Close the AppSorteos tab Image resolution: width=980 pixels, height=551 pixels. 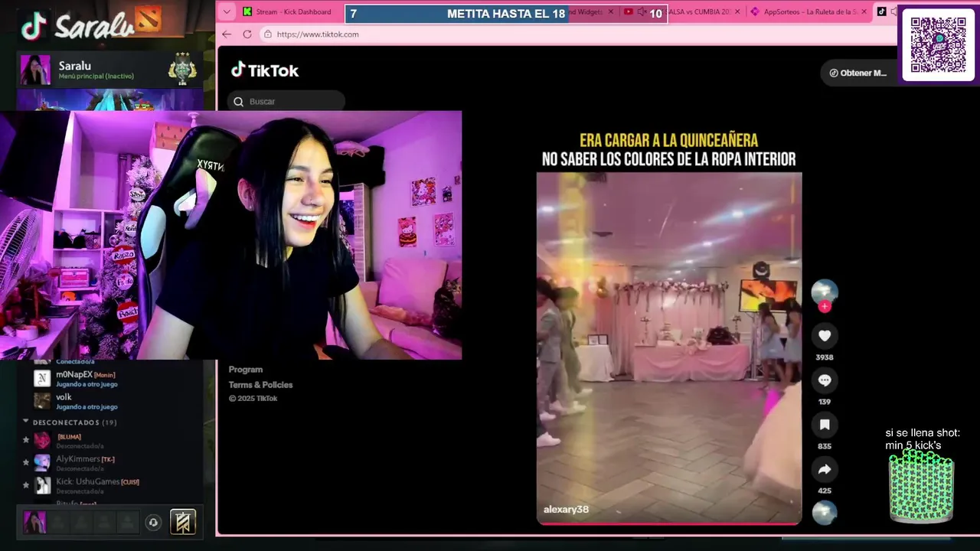pyautogui.click(x=864, y=12)
